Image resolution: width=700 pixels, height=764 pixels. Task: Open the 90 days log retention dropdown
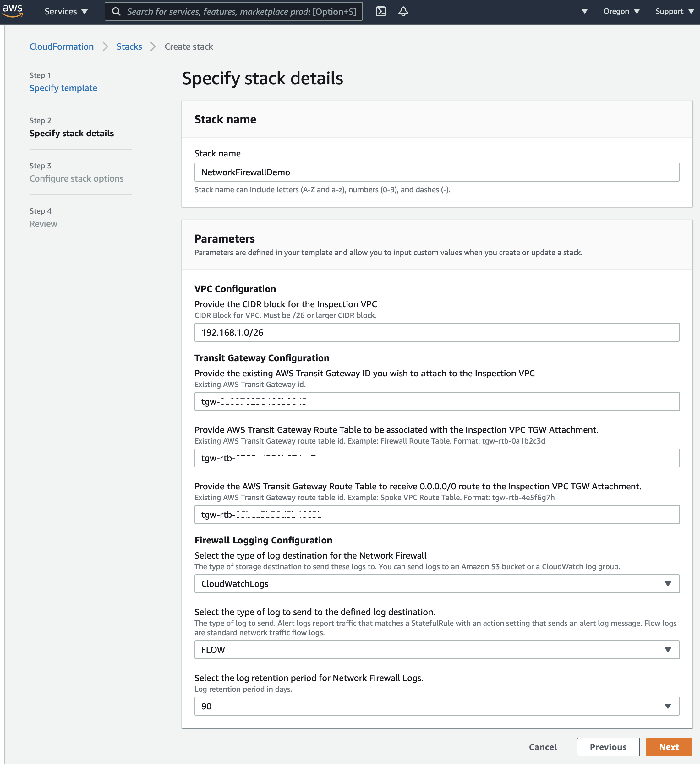[437, 706]
